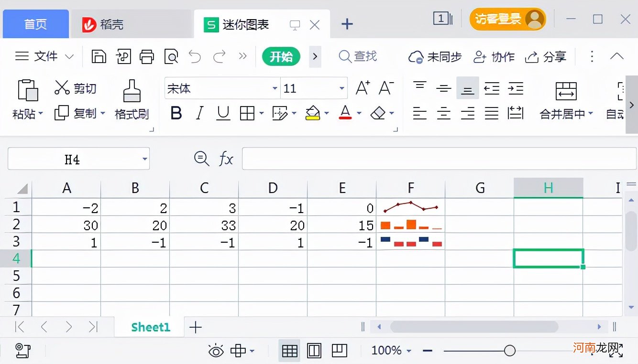The width and height of the screenshot is (638, 364).
Task: Click the fx insert function icon
Action: 226,159
